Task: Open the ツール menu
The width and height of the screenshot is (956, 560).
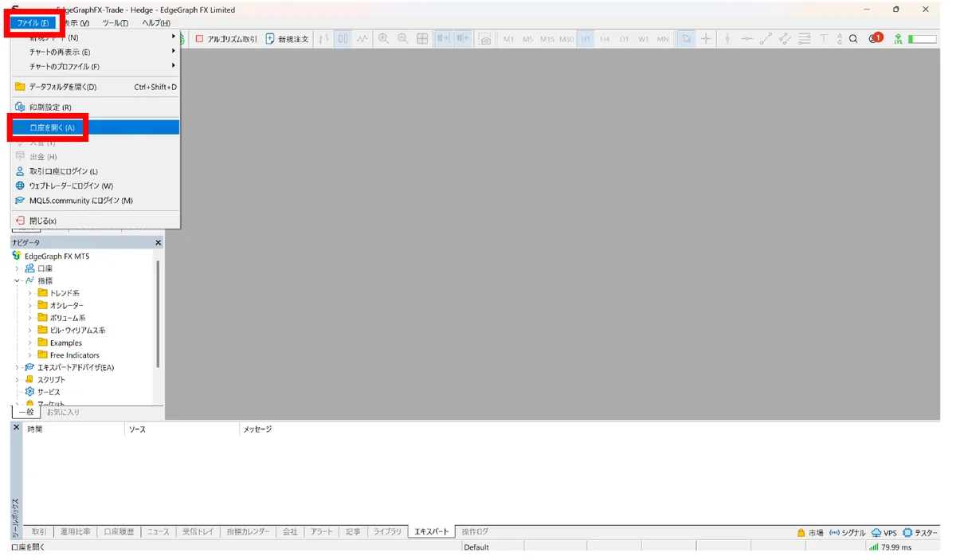Action: 116,23
